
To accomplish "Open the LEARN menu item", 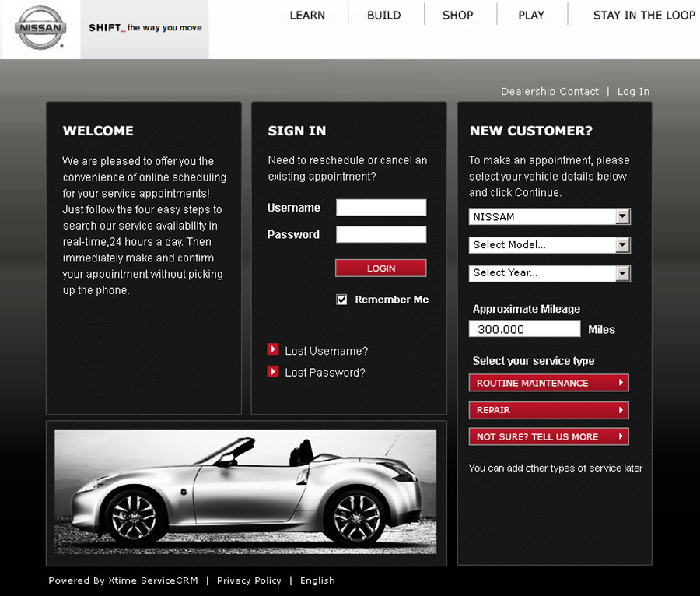I will coord(307,15).
